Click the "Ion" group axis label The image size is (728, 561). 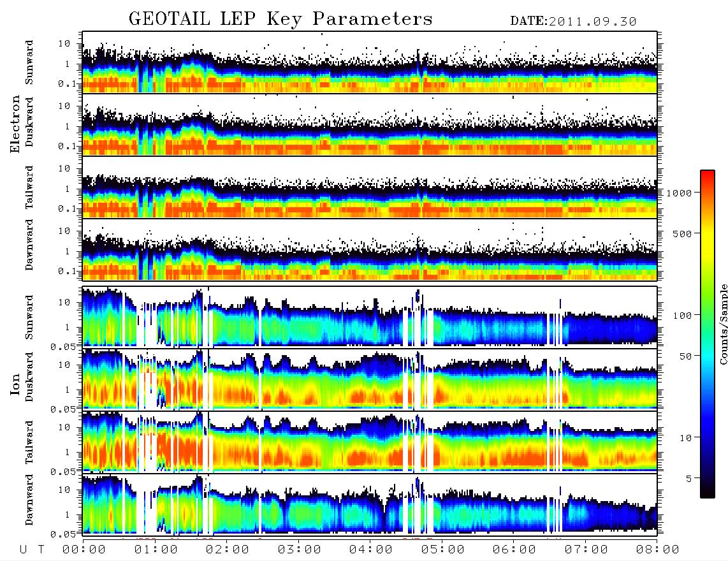pyautogui.click(x=15, y=384)
